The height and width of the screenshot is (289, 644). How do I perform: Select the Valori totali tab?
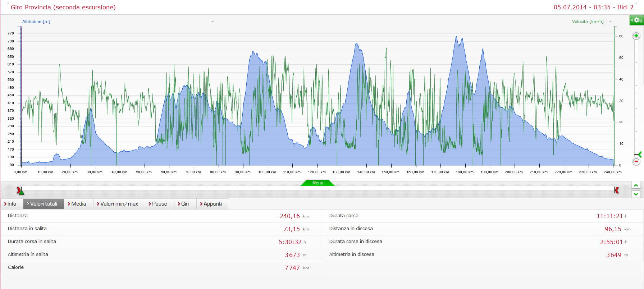(44, 204)
